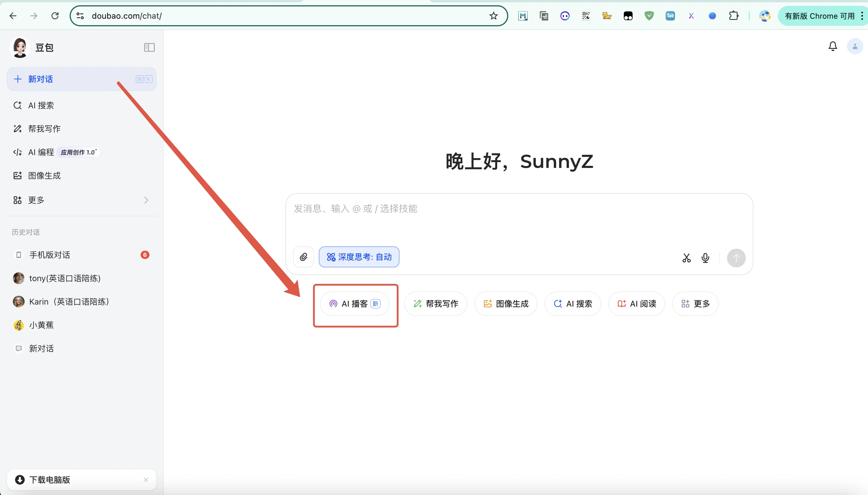Start a 新对话 from the top sidebar button

pos(82,79)
